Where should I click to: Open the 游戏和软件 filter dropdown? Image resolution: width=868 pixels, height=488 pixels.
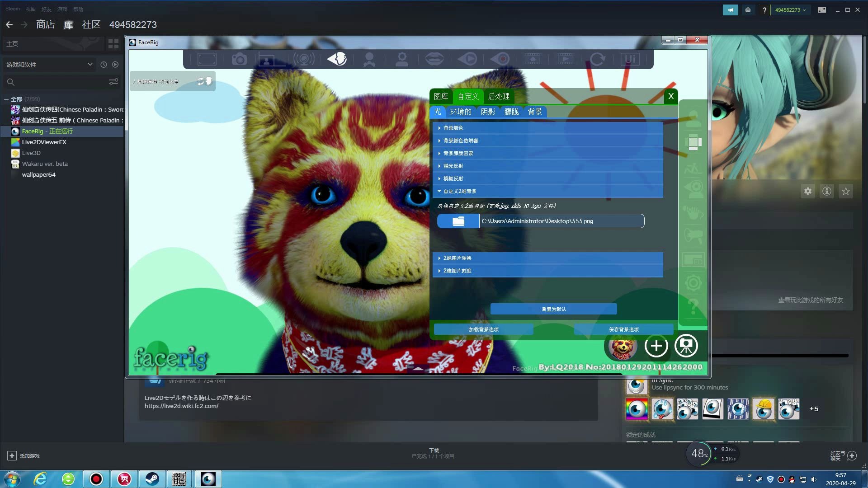tap(49, 65)
